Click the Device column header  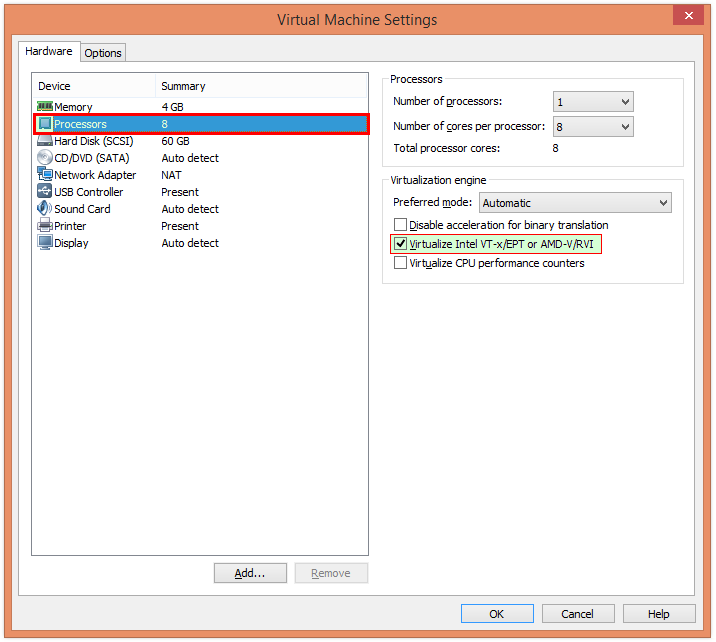click(94, 86)
